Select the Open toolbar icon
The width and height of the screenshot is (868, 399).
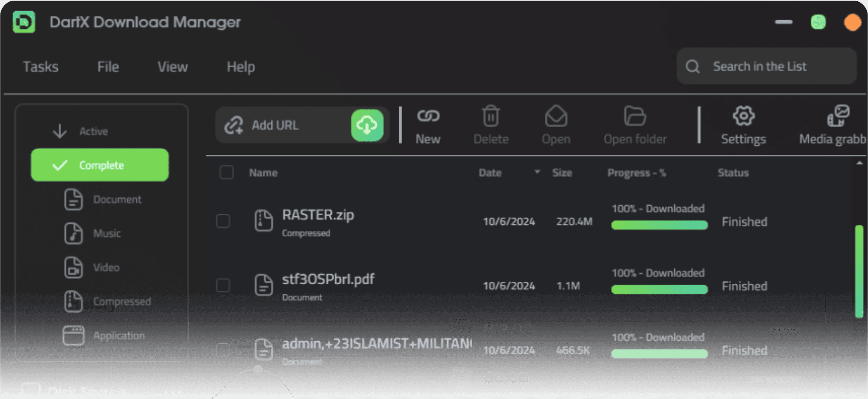click(x=556, y=117)
